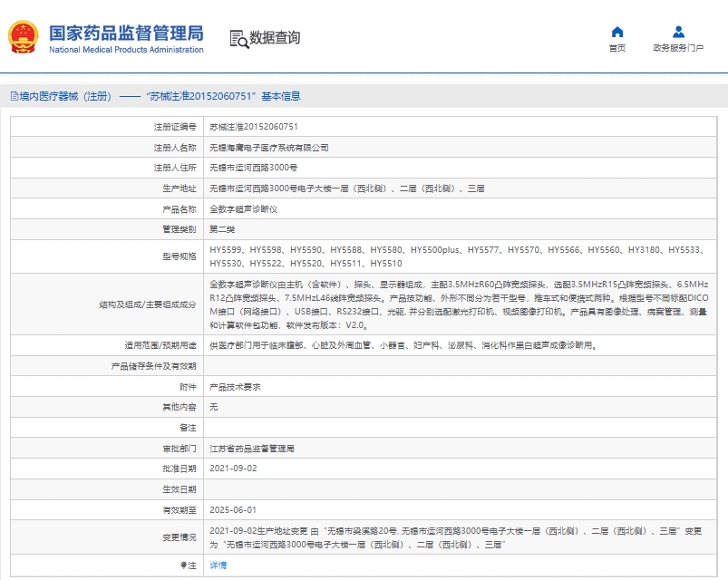This screenshot has height=580, width=728.
Task: Click the expiry date 2025-06-01
Action: [x=233, y=510]
